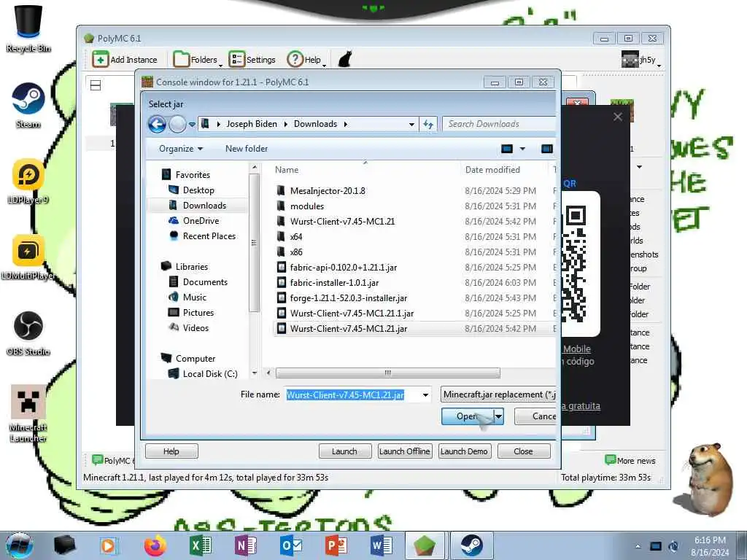Select OneDrive in navigation pane
This screenshot has width=747, height=560.
pyautogui.click(x=201, y=220)
